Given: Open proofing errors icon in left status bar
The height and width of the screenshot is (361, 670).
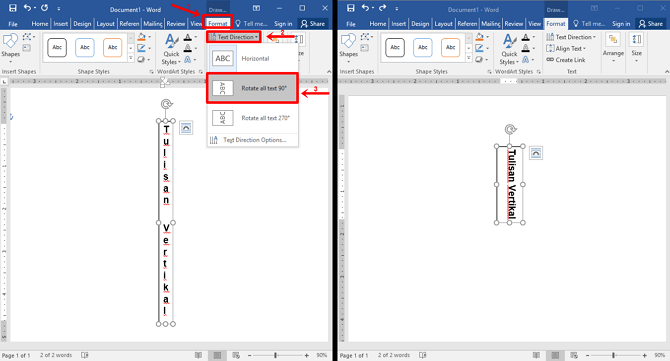Looking at the screenshot, I should click(85, 355).
